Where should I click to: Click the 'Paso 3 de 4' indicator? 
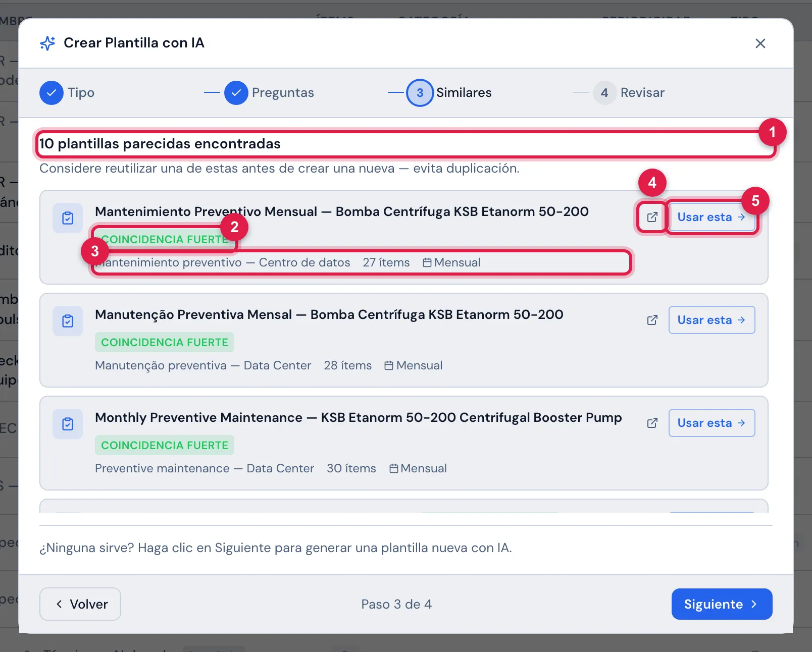(396, 604)
